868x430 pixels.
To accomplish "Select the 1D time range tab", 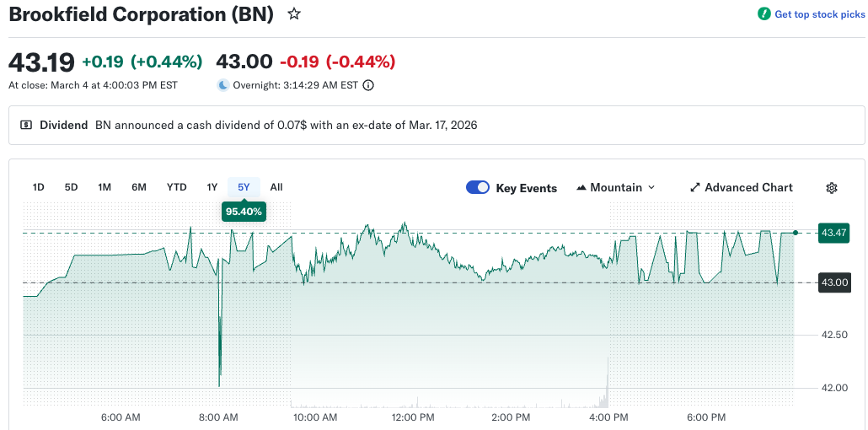I will tap(38, 187).
